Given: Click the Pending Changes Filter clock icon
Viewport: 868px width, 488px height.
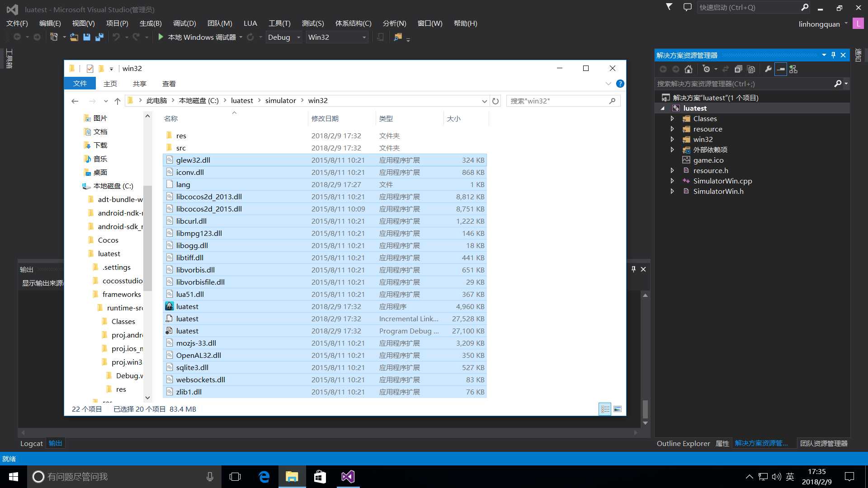Looking at the screenshot, I should (706, 69).
